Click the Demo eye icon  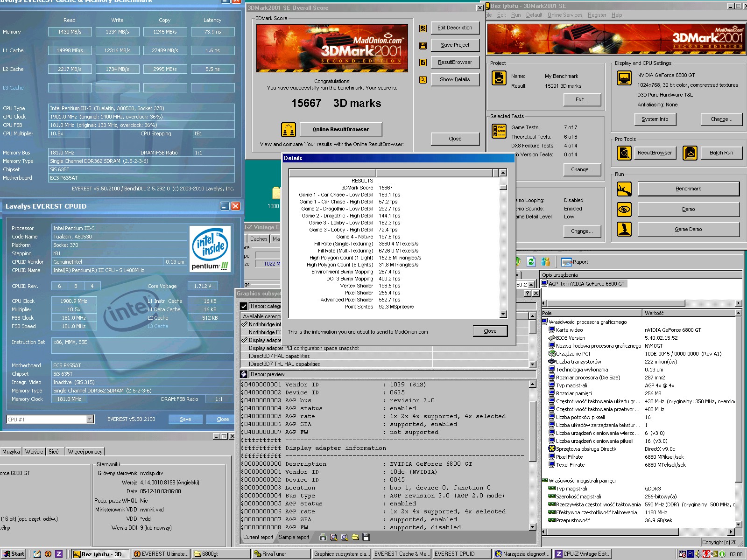point(624,210)
